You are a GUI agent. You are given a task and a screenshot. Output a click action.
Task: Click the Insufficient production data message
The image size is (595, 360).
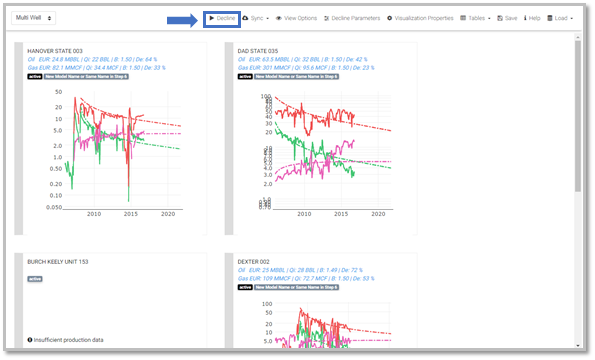click(x=65, y=340)
